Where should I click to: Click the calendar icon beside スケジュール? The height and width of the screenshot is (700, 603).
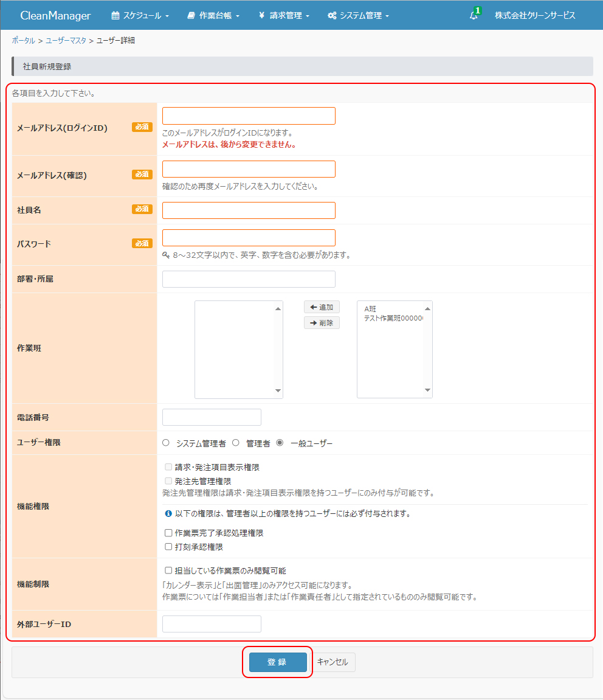point(115,16)
